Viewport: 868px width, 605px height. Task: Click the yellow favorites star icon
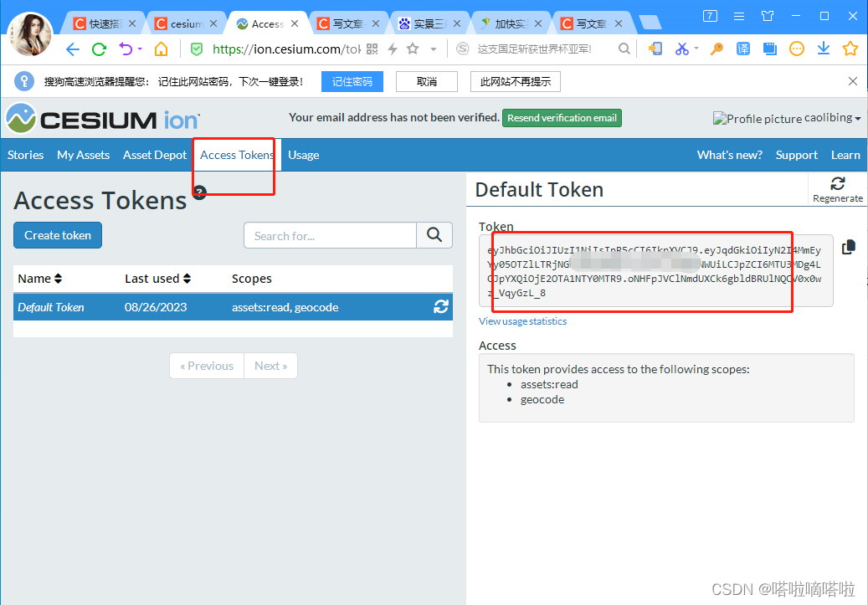click(x=850, y=49)
